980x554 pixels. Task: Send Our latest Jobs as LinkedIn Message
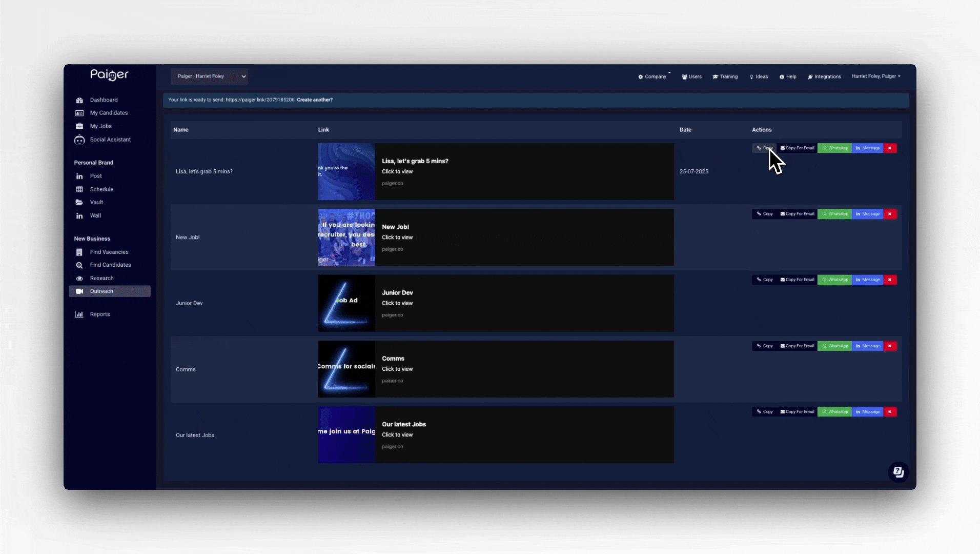click(867, 411)
